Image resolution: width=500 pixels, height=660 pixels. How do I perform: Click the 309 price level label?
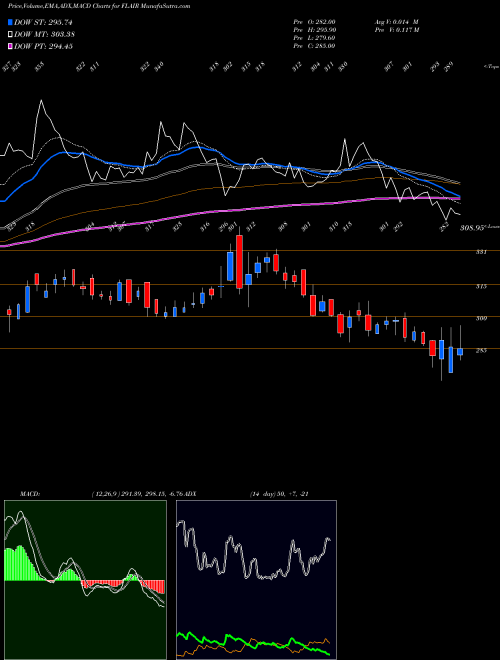click(x=481, y=319)
